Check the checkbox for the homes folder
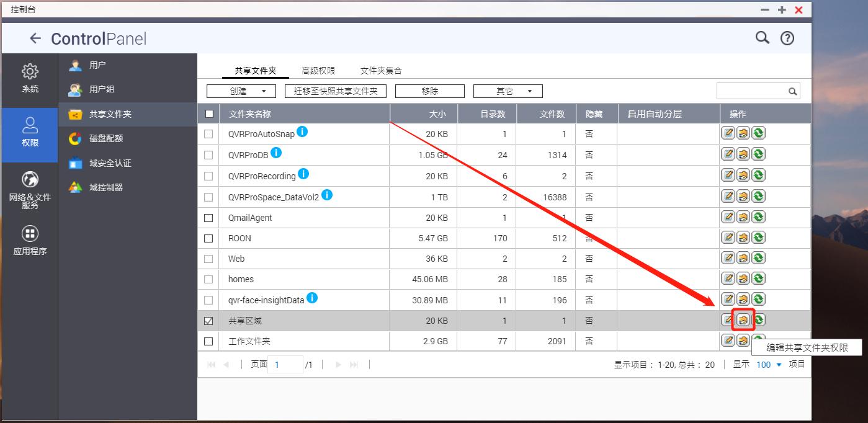 point(208,279)
